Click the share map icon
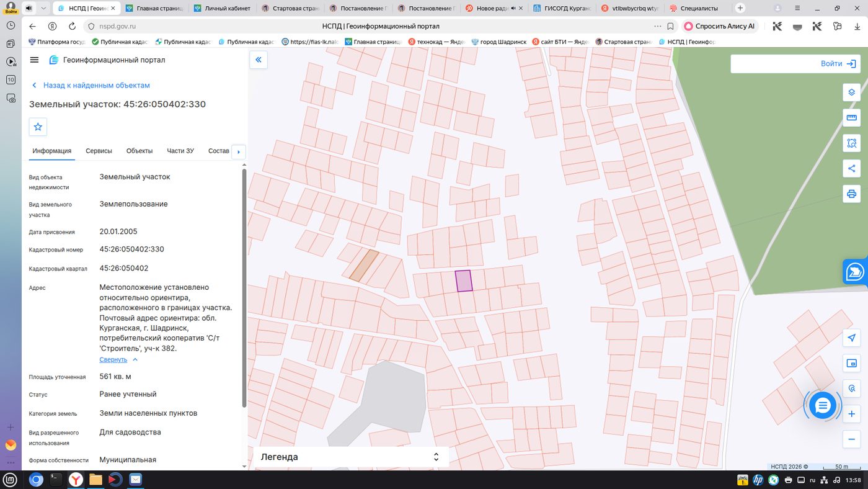The width and height of the screenshot is (868, 489). [851, 168]
